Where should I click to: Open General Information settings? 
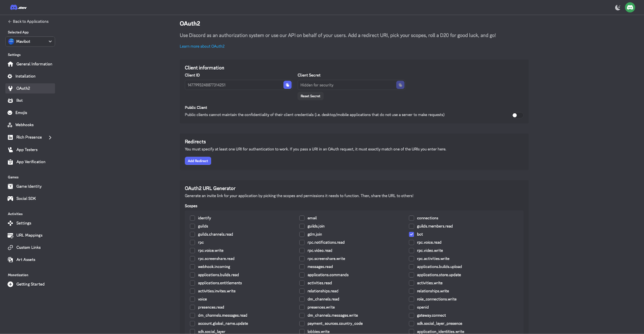pos(34,64)
